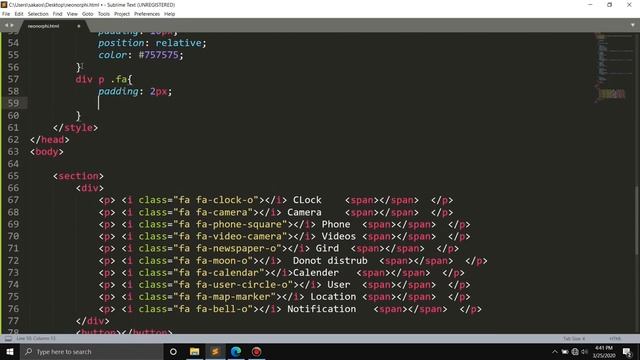Open the Project menu
This screenshot has height=360, width=640.
pos(122,14)
